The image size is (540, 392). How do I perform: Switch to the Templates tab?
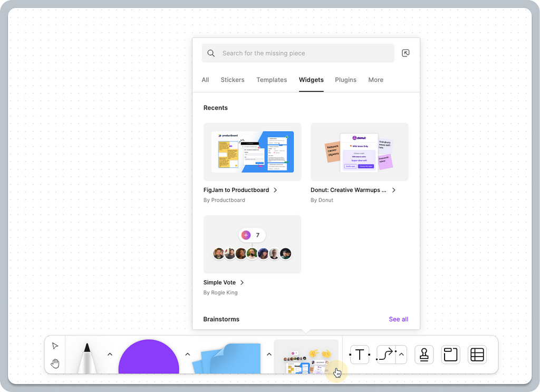click(272, 80)
